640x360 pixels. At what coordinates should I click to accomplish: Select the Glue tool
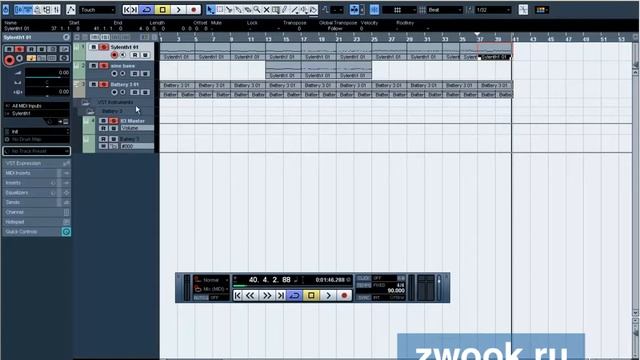tap(238, 10)
